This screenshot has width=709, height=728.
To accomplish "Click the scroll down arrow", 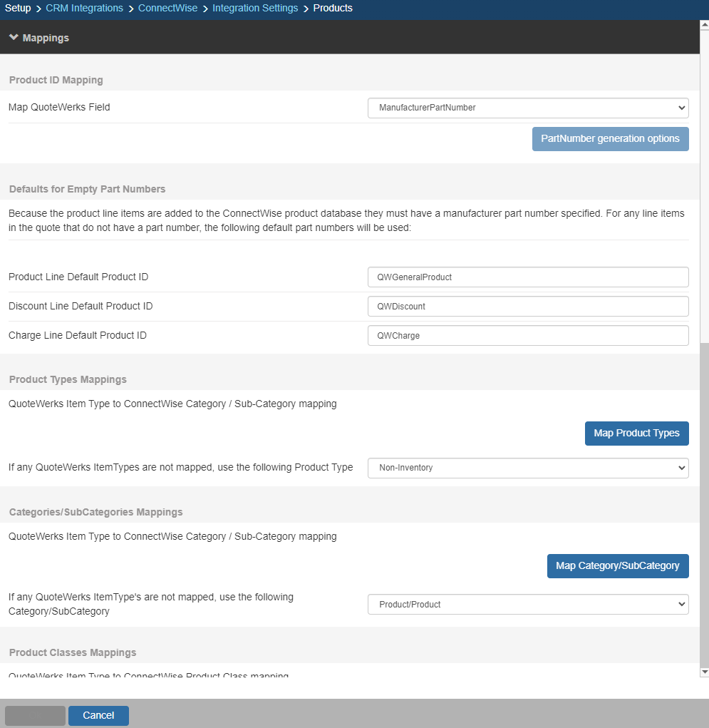I will pyautogui.click(x=704, y=672).
